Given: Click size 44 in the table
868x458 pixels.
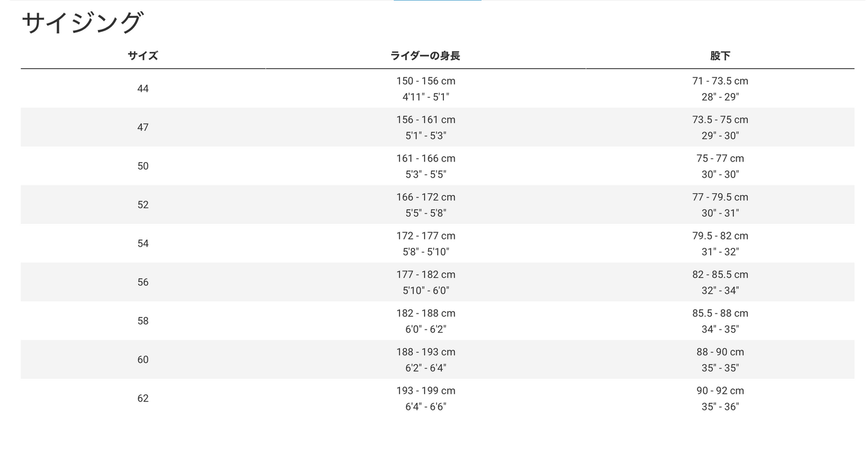Looking at the screenshot, I should (x=143, y=89).
